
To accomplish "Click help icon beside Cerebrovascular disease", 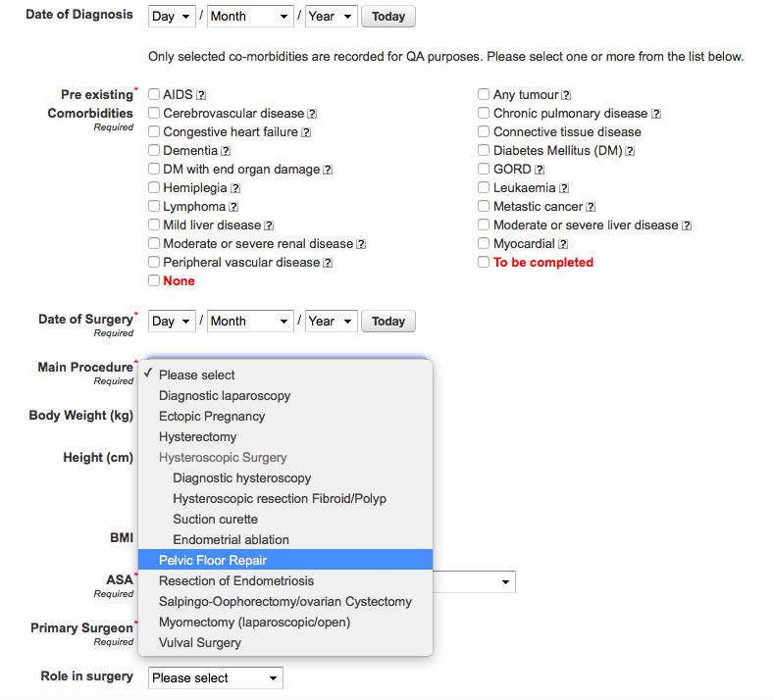I will [312, 114].
